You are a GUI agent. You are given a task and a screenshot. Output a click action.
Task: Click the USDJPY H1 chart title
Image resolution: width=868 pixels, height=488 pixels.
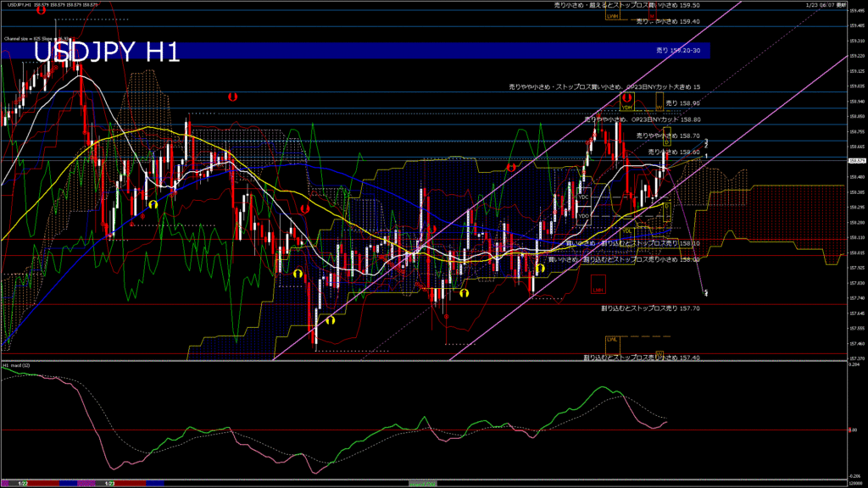pos(106,53)
